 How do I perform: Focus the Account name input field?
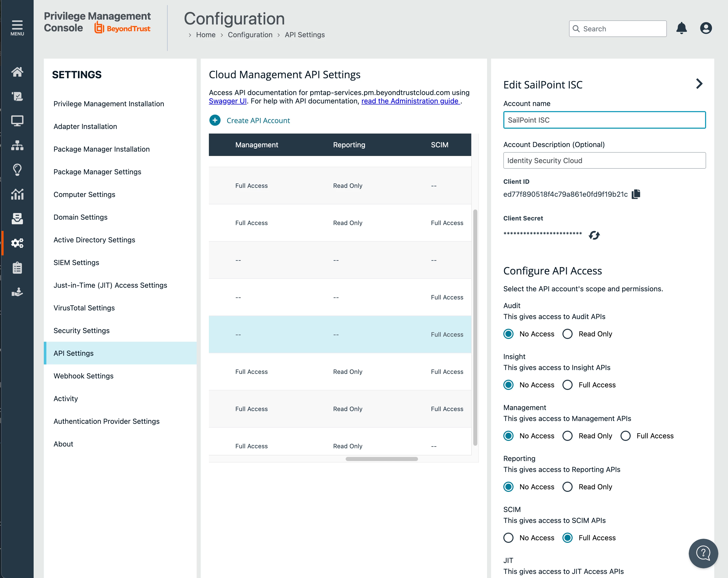coord(604,120)
